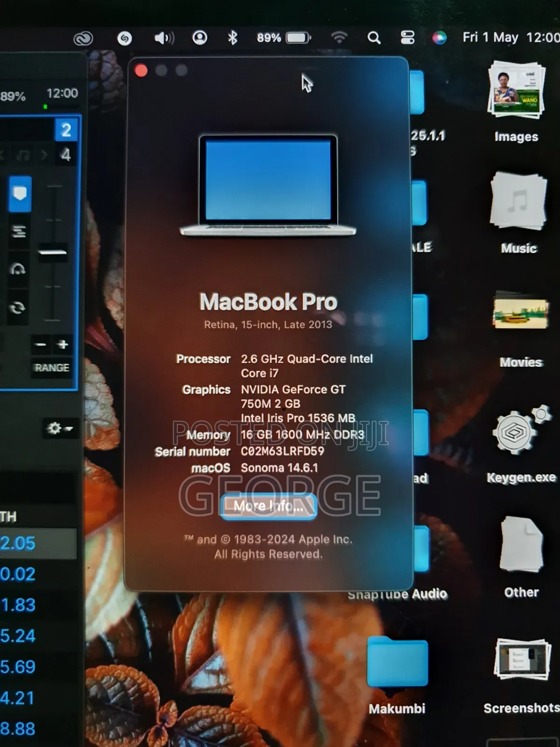This screenshot has height=747, width=560.
Task: Click the MacBook Pro laptop image
Action: pos(268,185)
